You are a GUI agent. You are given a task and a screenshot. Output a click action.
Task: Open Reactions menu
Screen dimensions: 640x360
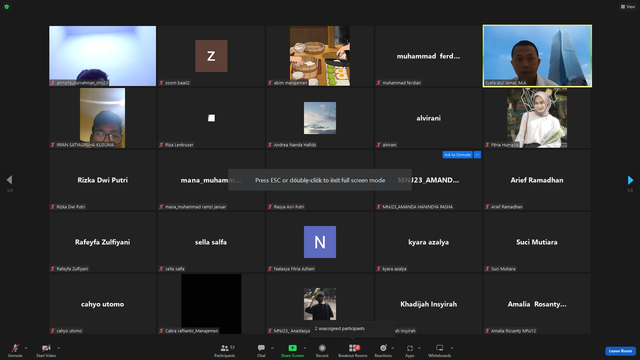383,350
